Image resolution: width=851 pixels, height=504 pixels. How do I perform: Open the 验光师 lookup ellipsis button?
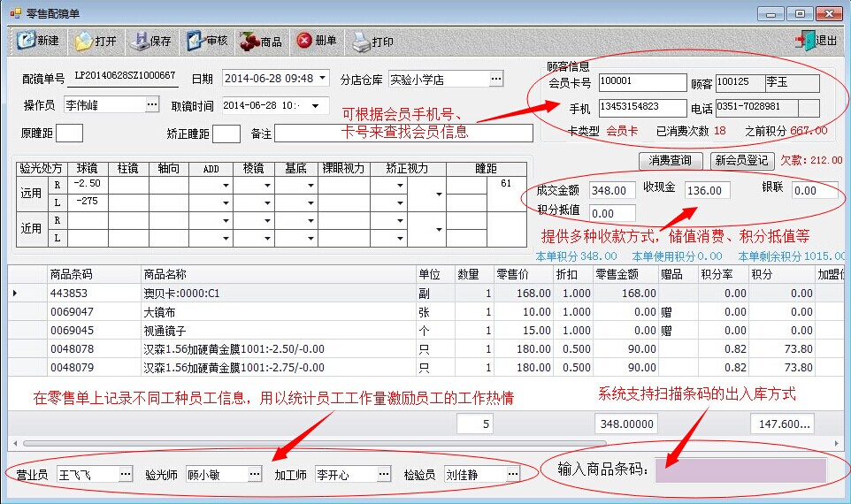click(254, 474)
